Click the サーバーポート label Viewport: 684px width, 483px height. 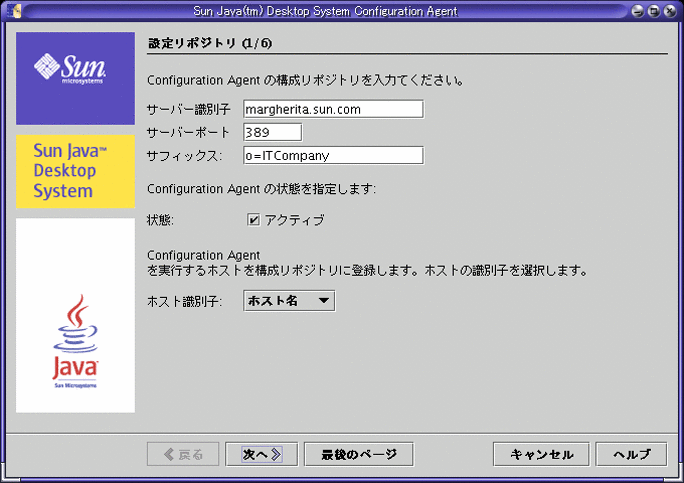[x=188, y=133]
